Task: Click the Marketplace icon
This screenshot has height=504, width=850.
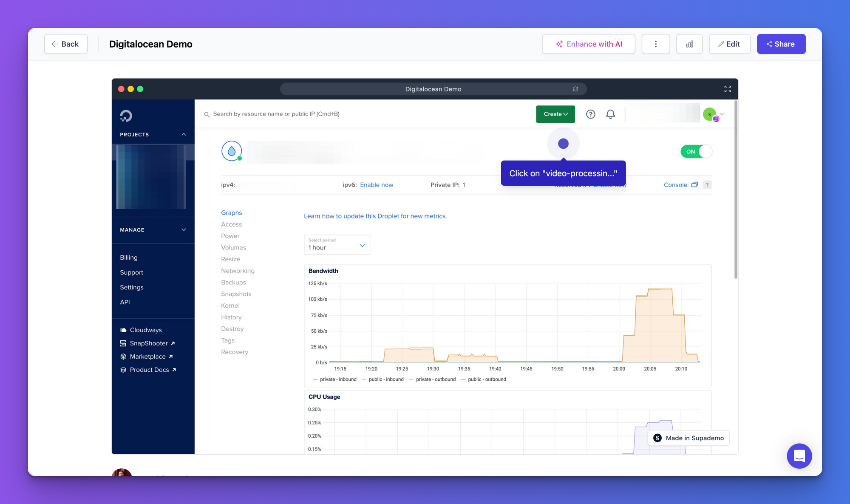Action: click(x=123, y=357)
